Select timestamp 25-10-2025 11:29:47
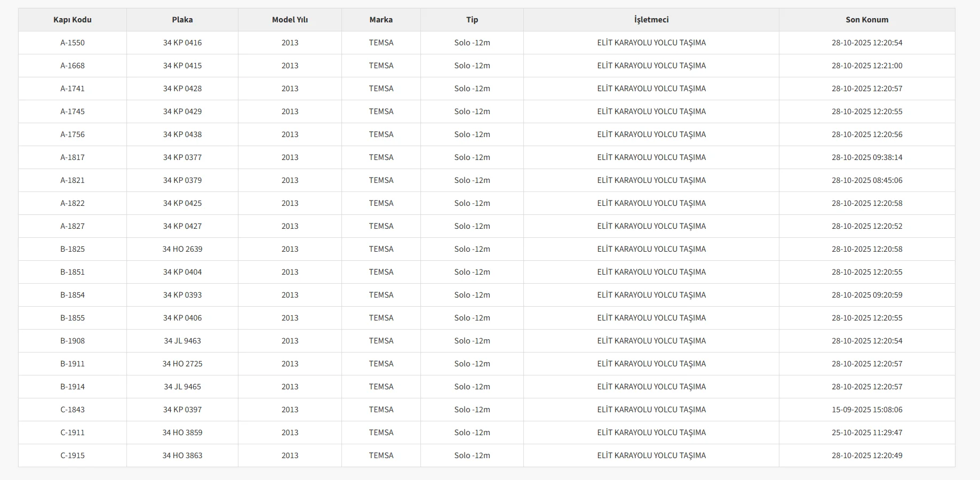The width and height of the screenshot is (980, 480). tap(867, 433)
